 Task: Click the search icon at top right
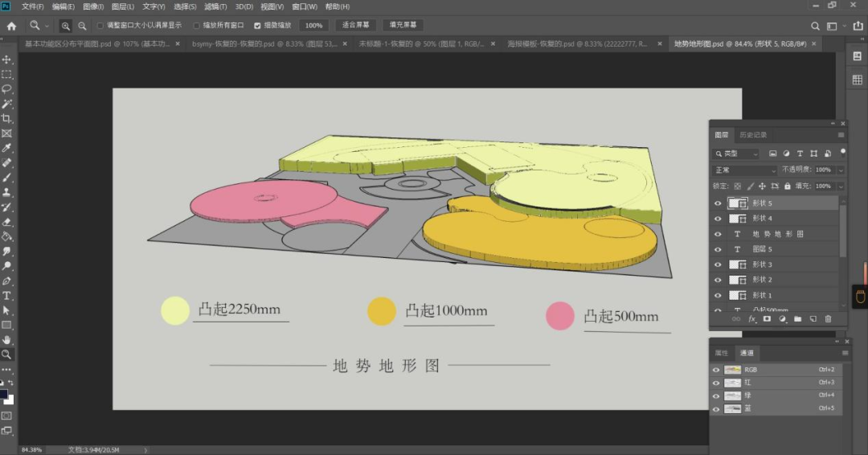point(815,26)
